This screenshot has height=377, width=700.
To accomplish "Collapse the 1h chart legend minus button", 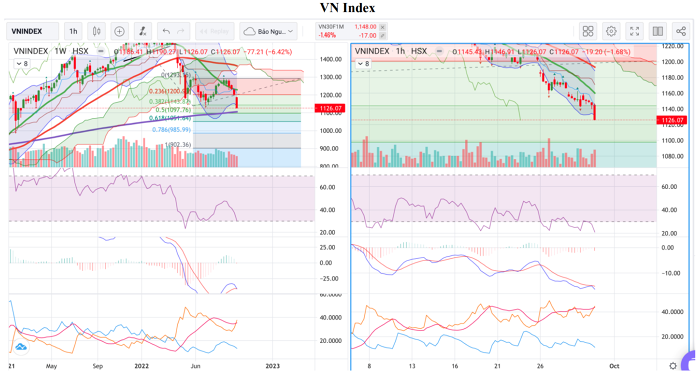I will click(439, 51).
